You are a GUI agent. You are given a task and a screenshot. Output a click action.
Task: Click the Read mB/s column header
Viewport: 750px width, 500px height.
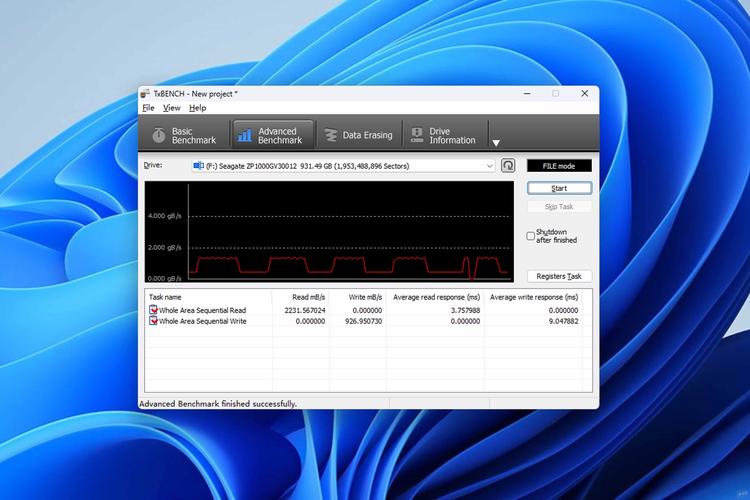300,297
